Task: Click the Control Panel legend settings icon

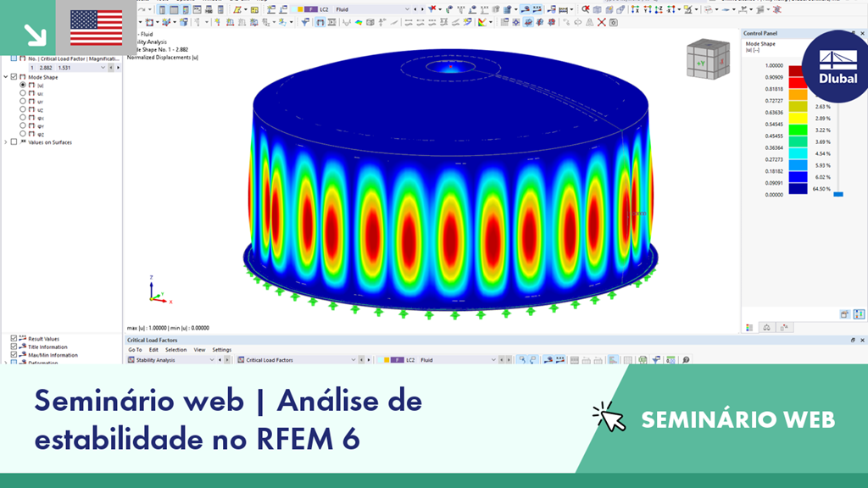Action: 859,314
